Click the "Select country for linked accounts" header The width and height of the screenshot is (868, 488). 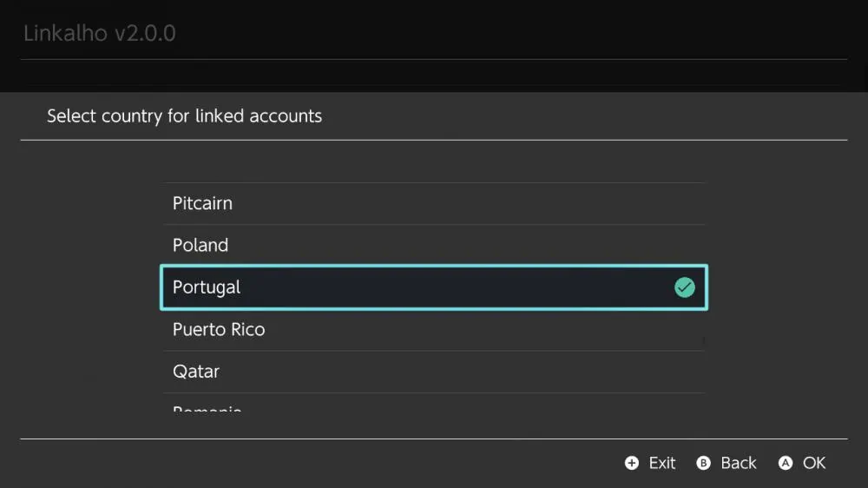click(184, 116)
